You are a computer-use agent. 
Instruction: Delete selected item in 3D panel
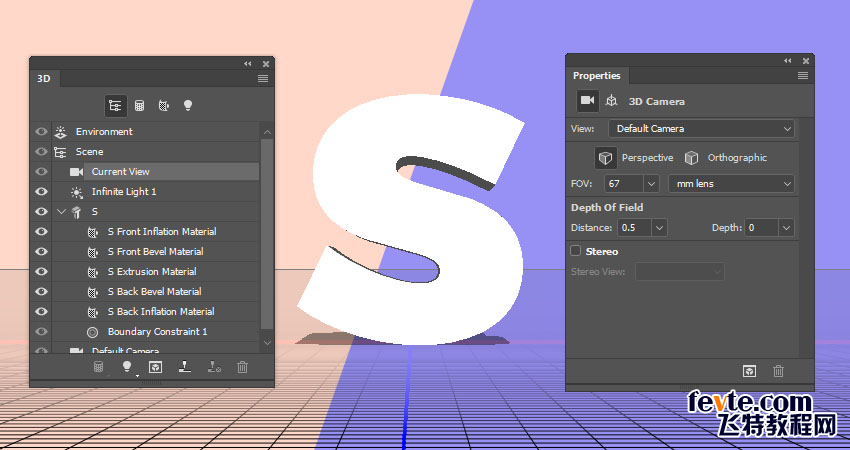click(x=243, y=367)
